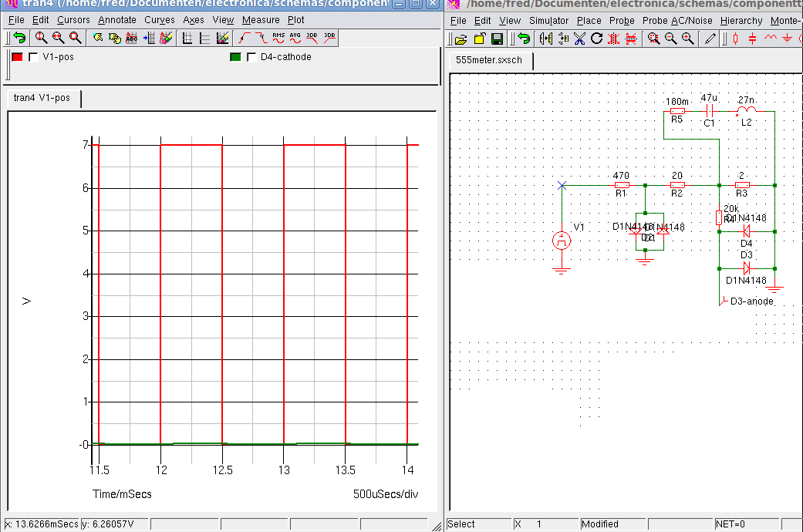
Task: Place a resistor using the resistor icon
Action: (x=736, y=39)
